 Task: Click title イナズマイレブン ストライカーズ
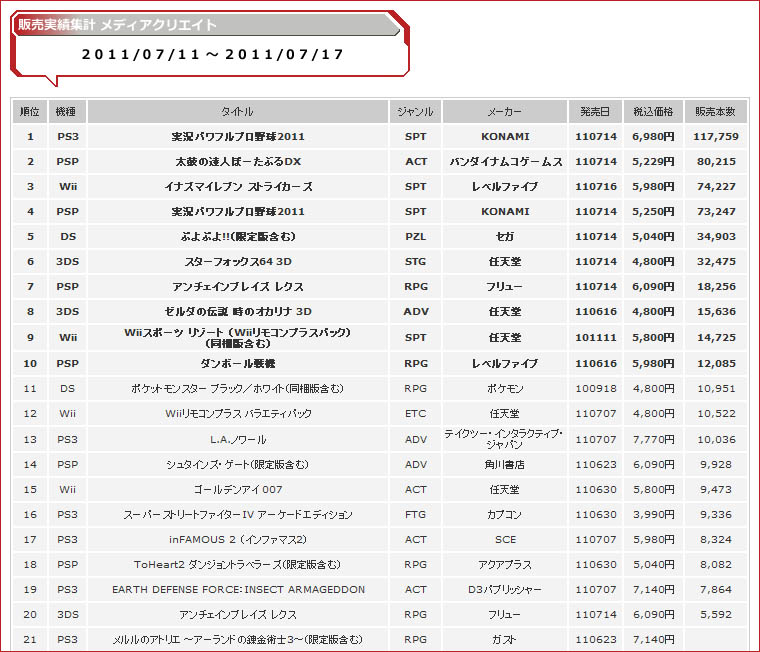coord(238,187)
